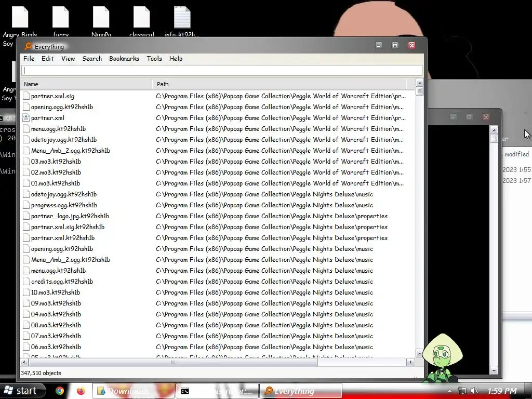Click file icon of 02.mo3.kt92hsh1b
The height and width of the screenshot is (399, 532).
click(26, 172)
